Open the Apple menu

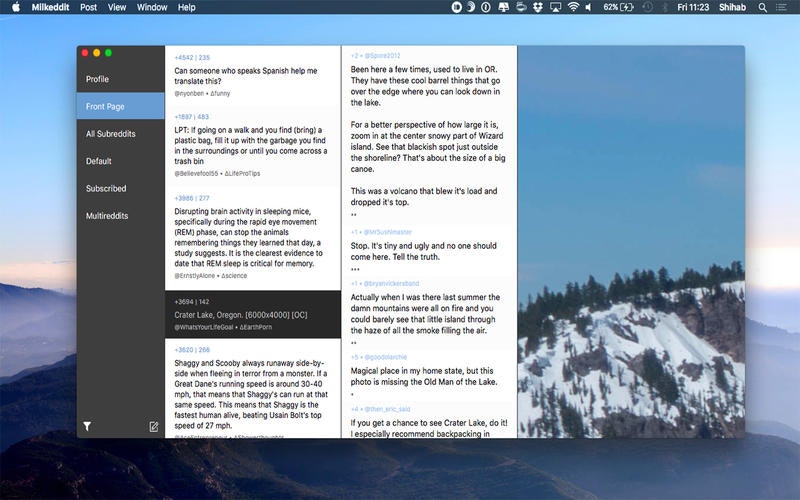tap(16, 7)
